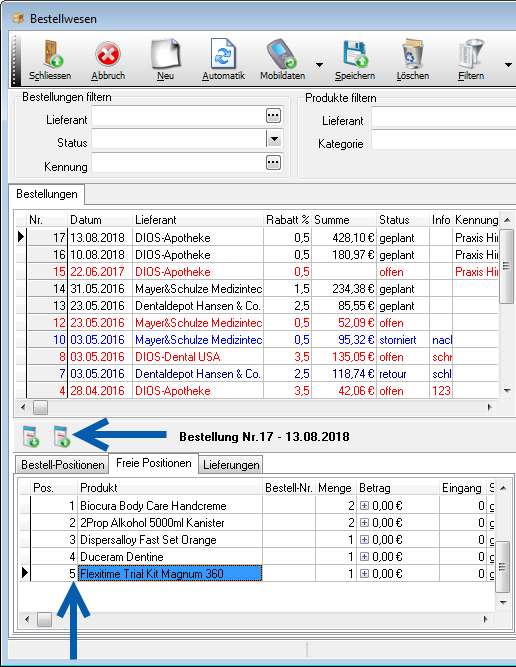Open the Kennung lookup ellipsis button
This screenshot has height=667, width=516.
[274, 162]
